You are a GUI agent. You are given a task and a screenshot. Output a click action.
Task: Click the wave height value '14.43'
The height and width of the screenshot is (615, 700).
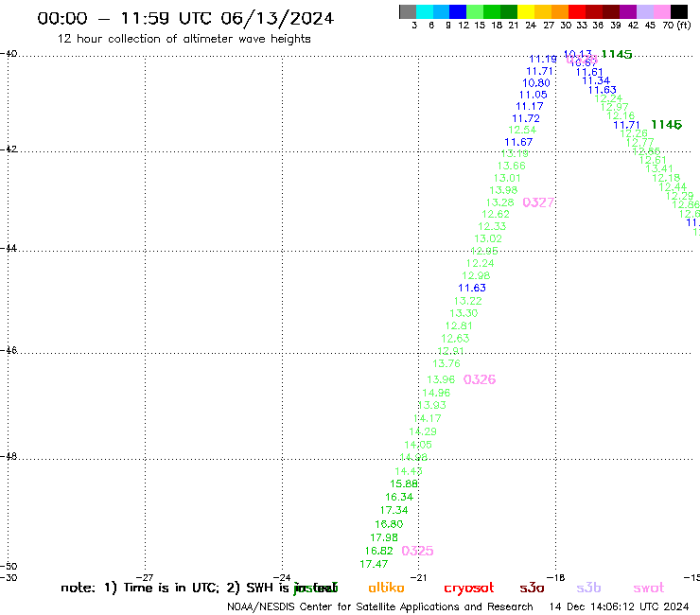[409, 471]
